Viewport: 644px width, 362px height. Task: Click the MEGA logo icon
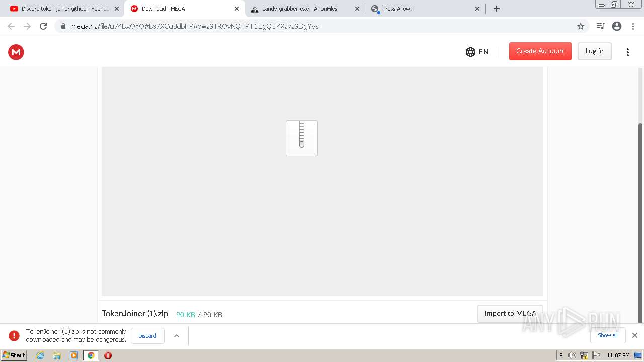[x=16, y=52]
